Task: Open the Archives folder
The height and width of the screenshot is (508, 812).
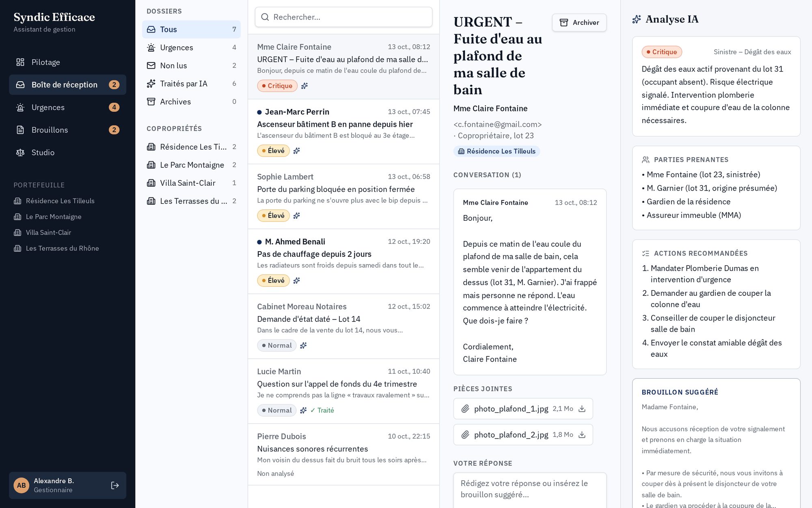Action: point(191,102)
